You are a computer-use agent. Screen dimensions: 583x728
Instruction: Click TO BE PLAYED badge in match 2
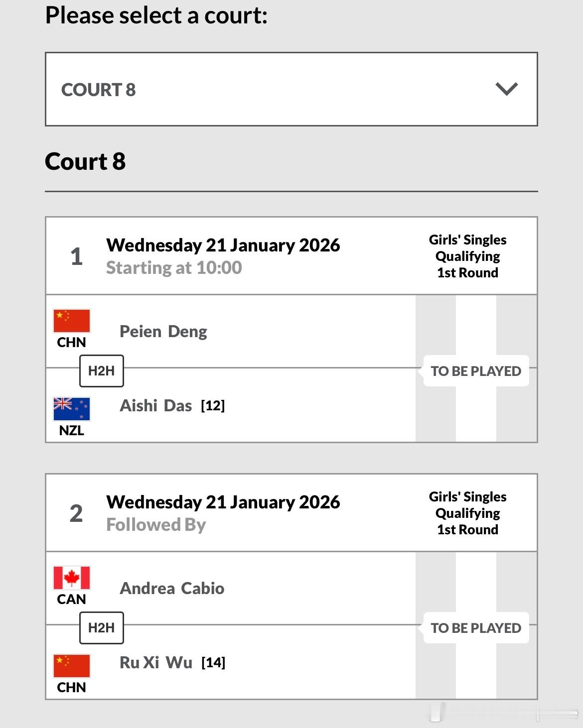tap(476, 628)
